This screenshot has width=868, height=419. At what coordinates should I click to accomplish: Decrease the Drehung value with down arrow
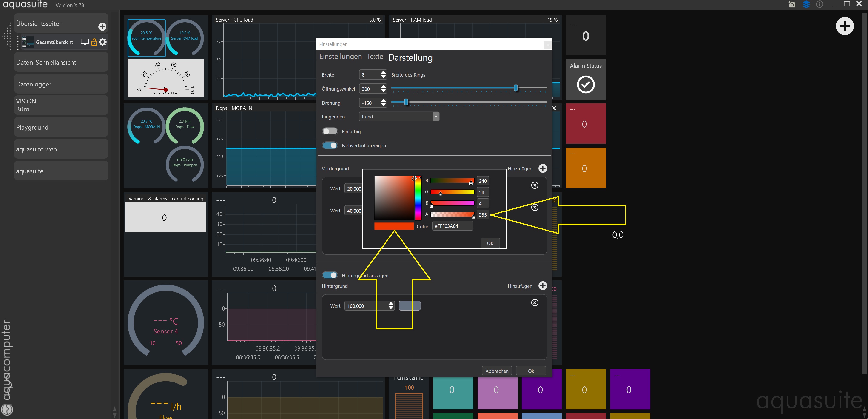(383, 105)
